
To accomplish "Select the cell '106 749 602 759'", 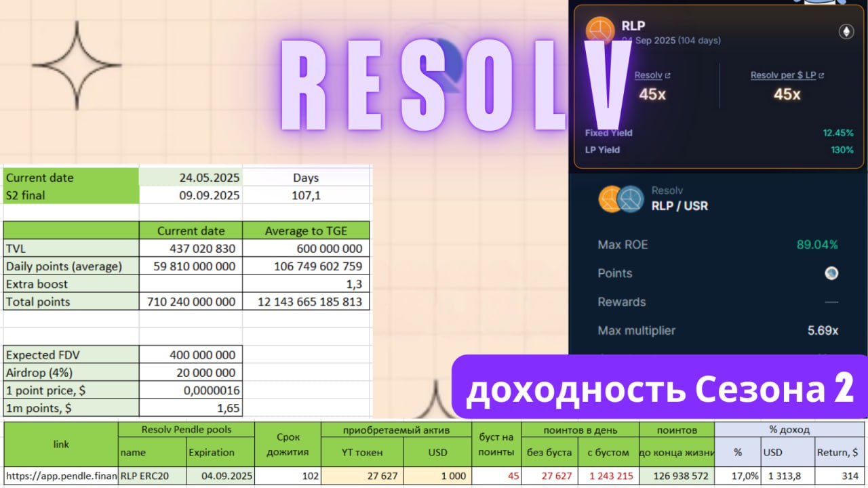I will coord(307,266).
